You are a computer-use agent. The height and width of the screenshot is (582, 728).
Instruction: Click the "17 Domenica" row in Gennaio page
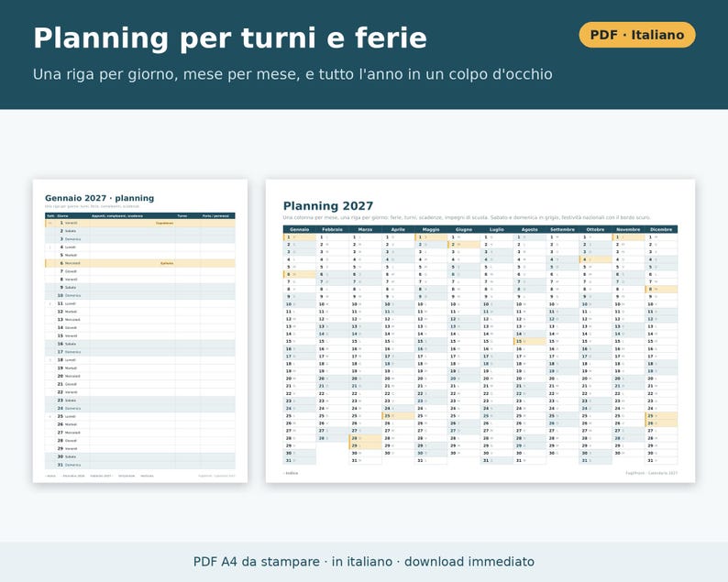139,352
